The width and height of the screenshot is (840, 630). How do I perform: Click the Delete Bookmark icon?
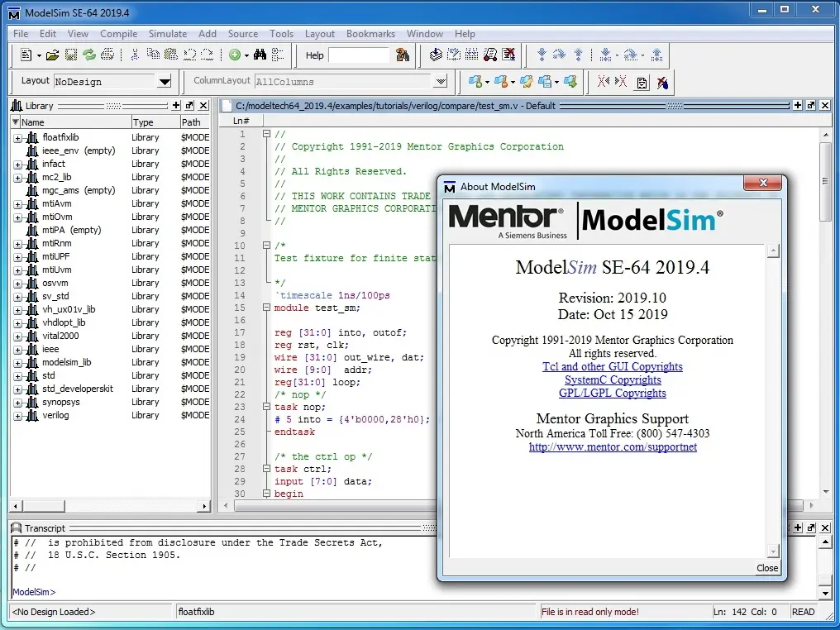coord(501,81)
